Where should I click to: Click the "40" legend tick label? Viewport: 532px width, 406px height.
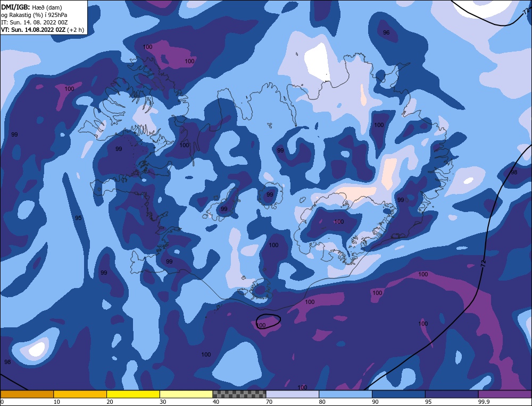[x=216, y=402]
